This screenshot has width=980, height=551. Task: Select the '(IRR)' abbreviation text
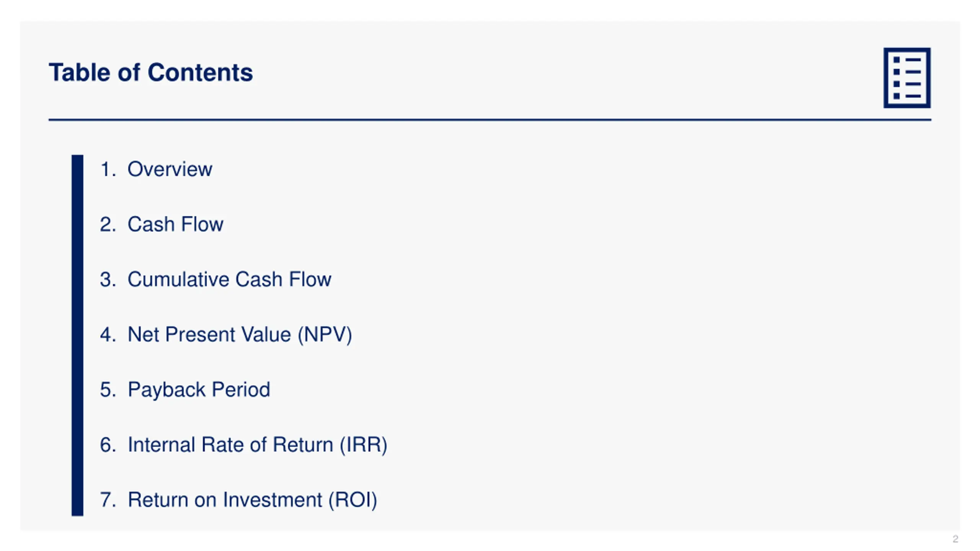[364, 445]
